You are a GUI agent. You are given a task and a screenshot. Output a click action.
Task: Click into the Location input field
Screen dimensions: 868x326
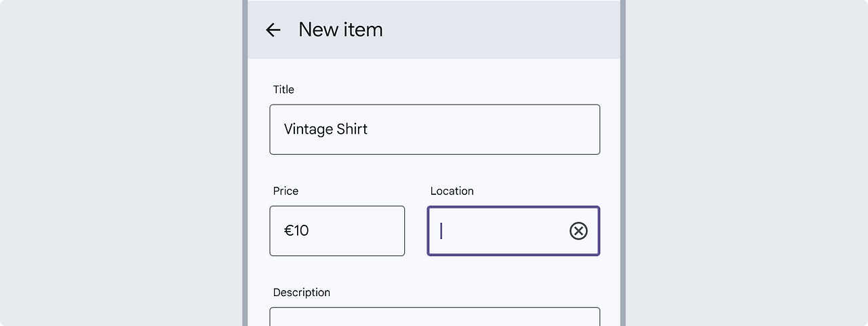(x=502, y=231)
